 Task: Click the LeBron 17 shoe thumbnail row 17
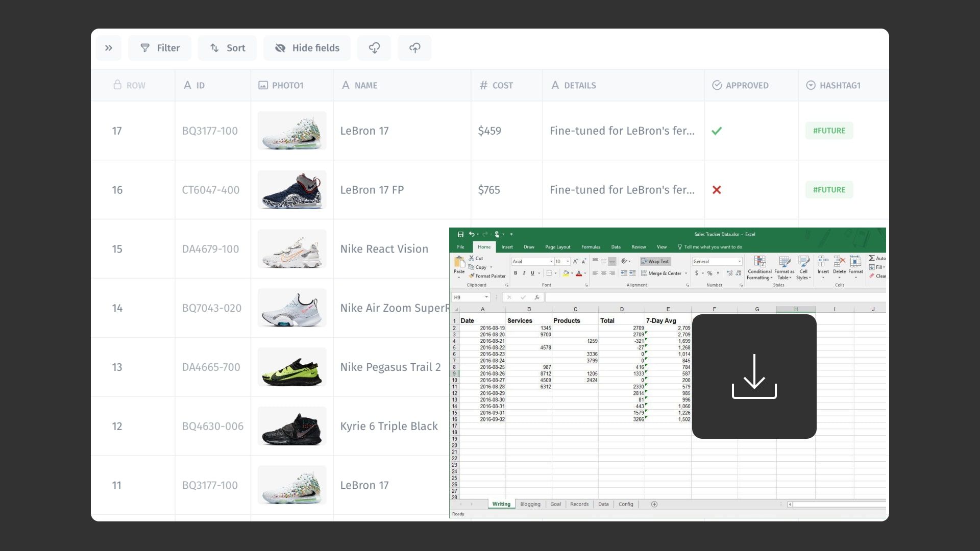(291, 131)
